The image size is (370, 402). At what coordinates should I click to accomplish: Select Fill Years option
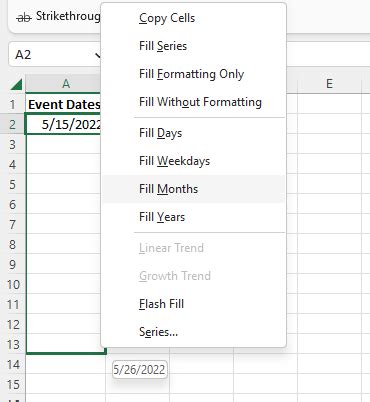(193, 217)
